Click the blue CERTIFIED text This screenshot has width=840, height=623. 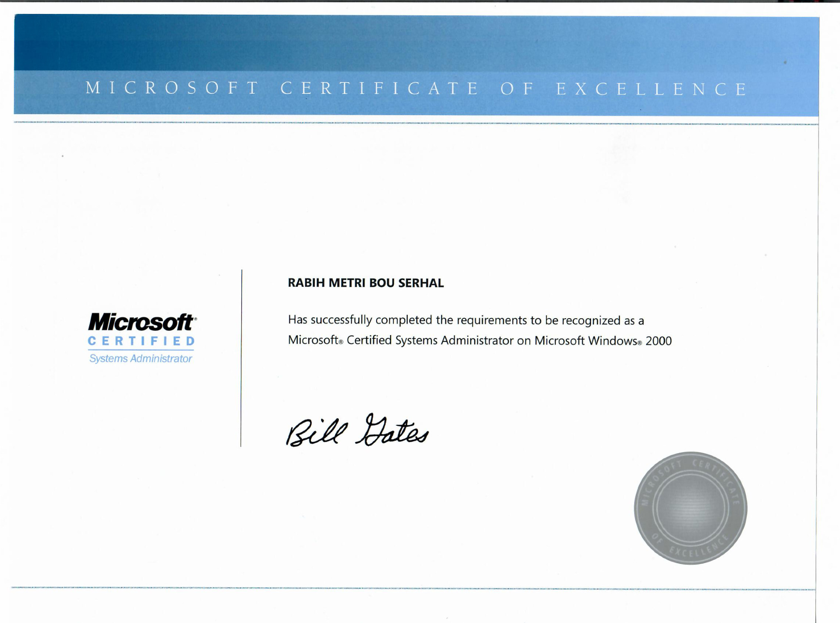pyautogui.click(x=142, y=341)
